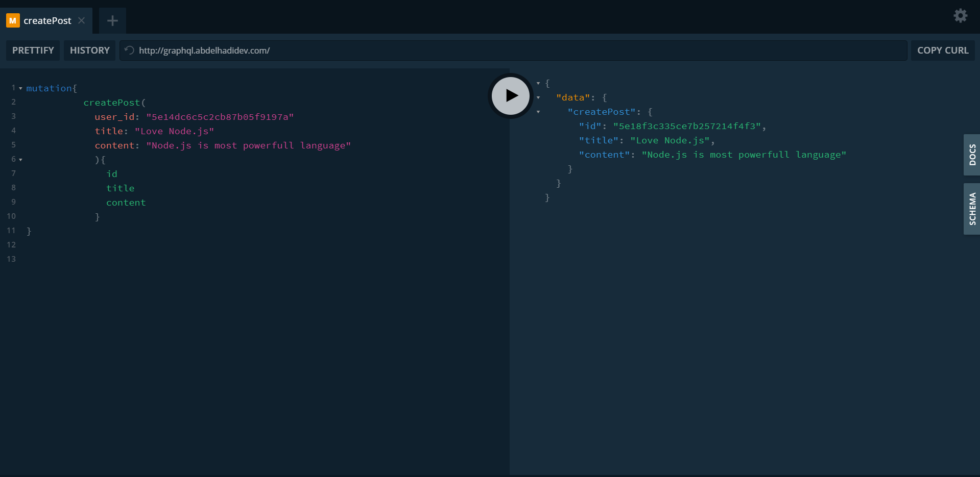Click the orange M icon on the createPost tab
The width and height of the screenshot is (980, 477).
(13, 20)
